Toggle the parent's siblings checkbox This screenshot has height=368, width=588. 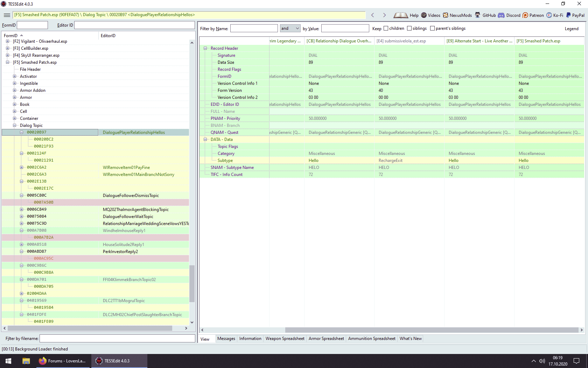coord(432,28)
